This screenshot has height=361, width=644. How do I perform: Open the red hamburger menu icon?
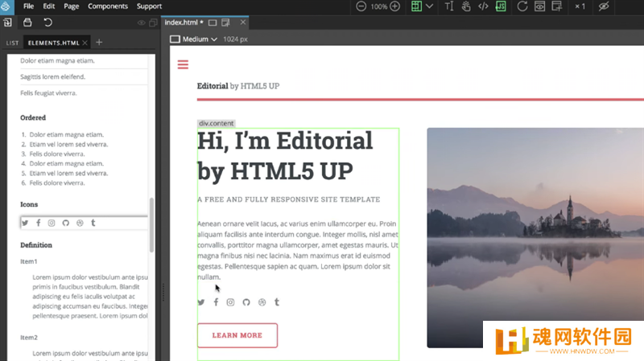click(x=183, y=64)
